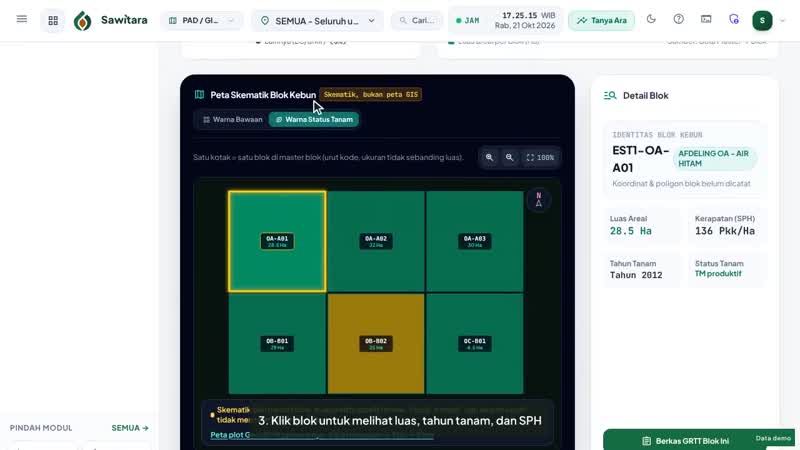
Task: Expand the user account chevron
Action: [x=783, y=20]
